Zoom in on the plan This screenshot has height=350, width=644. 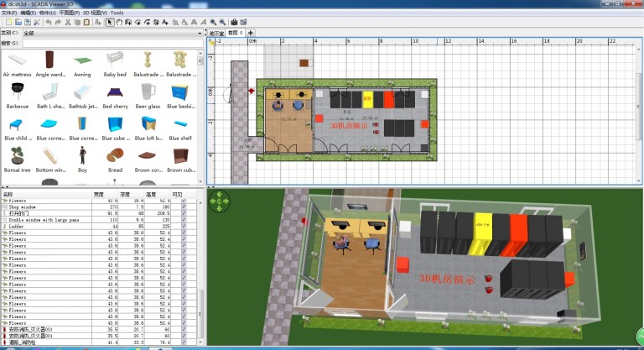[213, 22]
